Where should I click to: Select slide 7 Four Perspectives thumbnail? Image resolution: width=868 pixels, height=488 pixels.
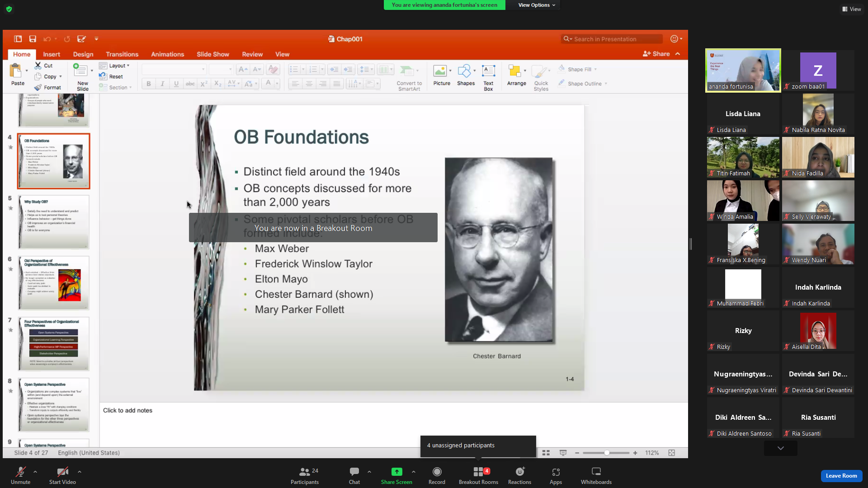pyautogui.click(x=54, y=344)
